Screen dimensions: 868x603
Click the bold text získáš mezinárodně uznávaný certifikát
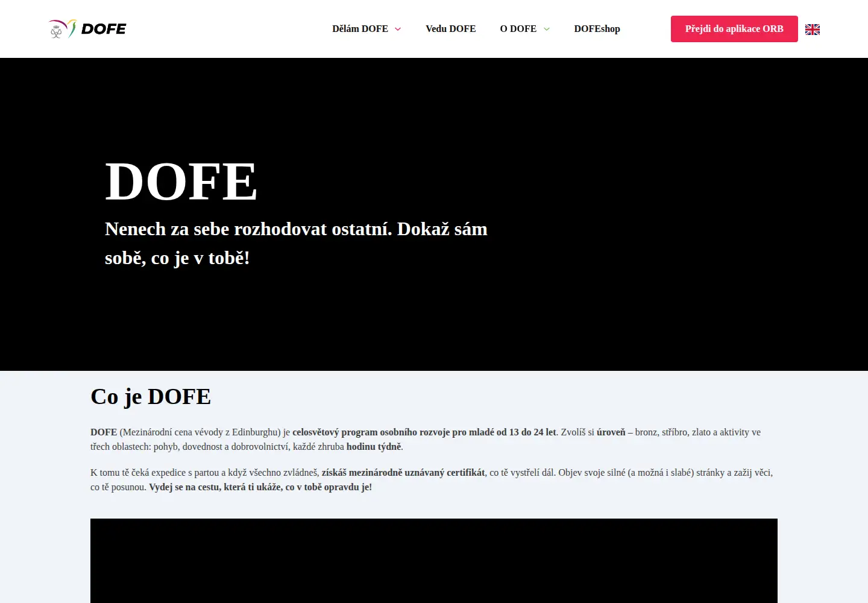click(x=403, y=473)
